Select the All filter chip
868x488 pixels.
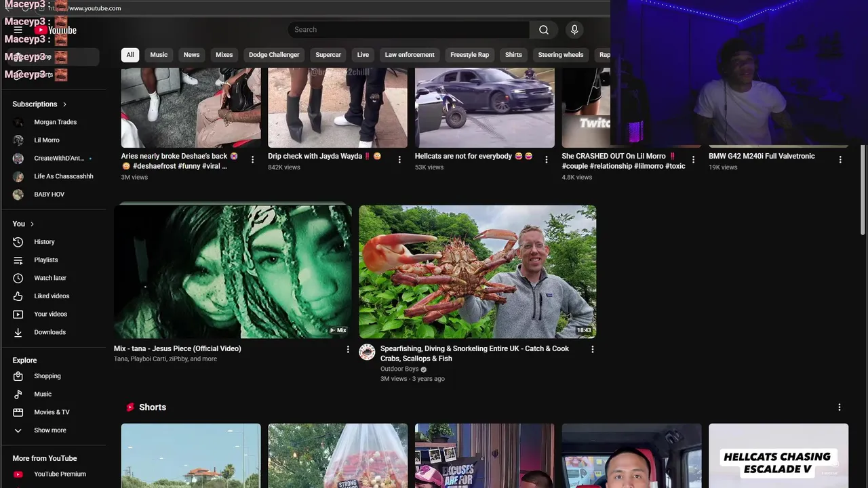[x=130, y=55]
